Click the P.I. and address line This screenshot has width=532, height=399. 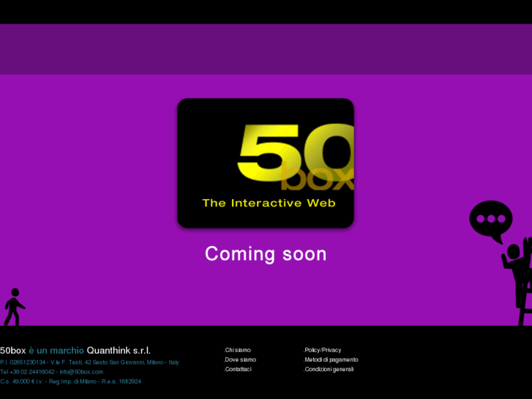click(89, 362)
